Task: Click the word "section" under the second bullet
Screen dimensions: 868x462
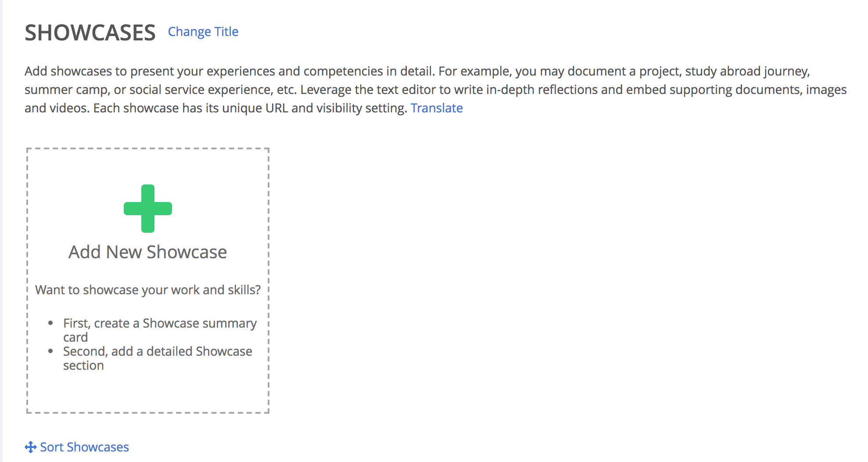Action: point(83,365)
